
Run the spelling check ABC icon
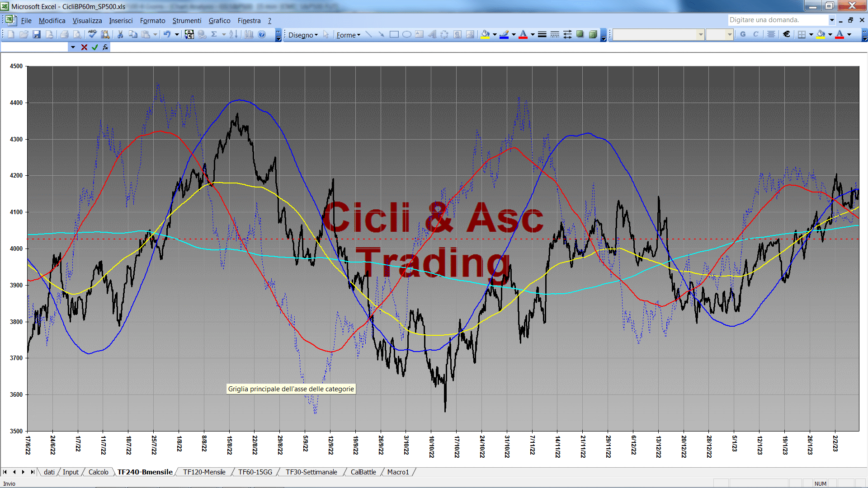point(92,34)
